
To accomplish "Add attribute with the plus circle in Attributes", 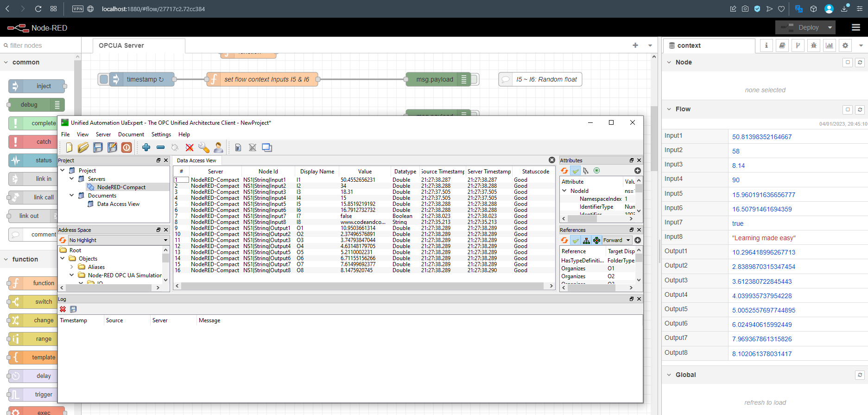I will [x=638, y=171].
